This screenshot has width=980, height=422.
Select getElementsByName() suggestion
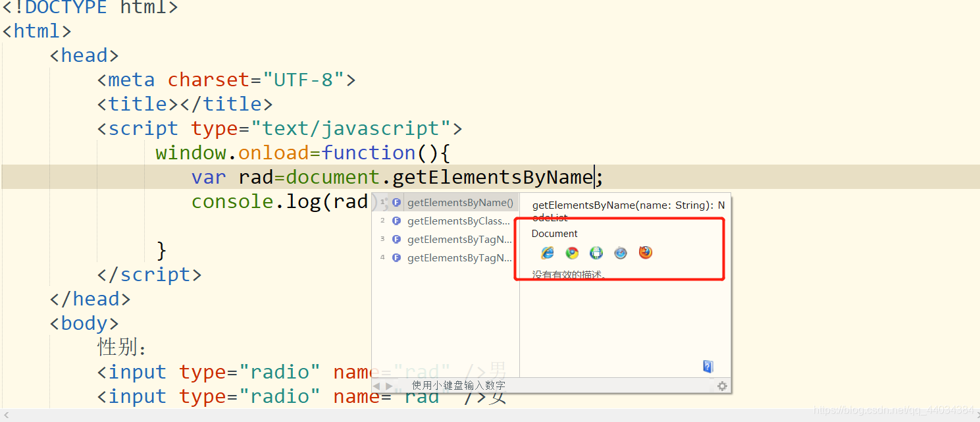446,203
